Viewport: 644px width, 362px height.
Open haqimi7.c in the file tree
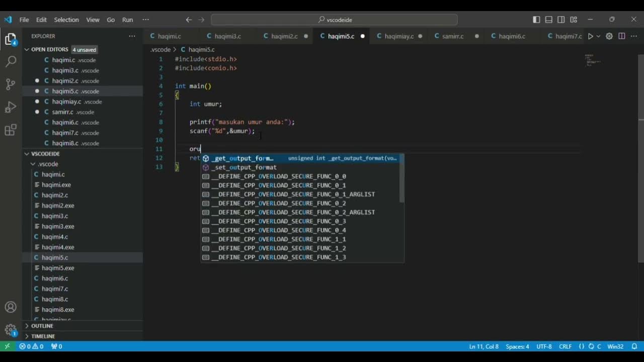click(x=55, y=289)
